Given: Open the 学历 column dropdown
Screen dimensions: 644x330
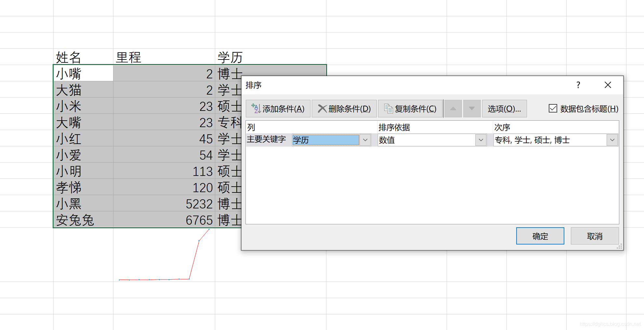Looking at the screenshot, I should 365,140.
